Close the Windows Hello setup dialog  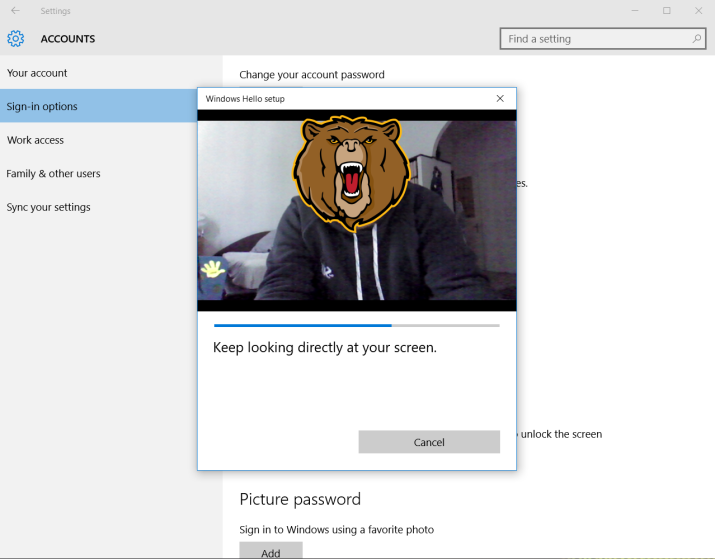click(500, 99)
